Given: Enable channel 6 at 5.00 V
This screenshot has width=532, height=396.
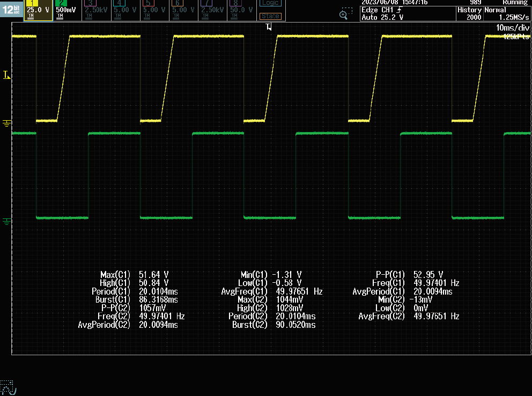Looking at the screenshot, I should pyautogui.click(x=183, y=10).
